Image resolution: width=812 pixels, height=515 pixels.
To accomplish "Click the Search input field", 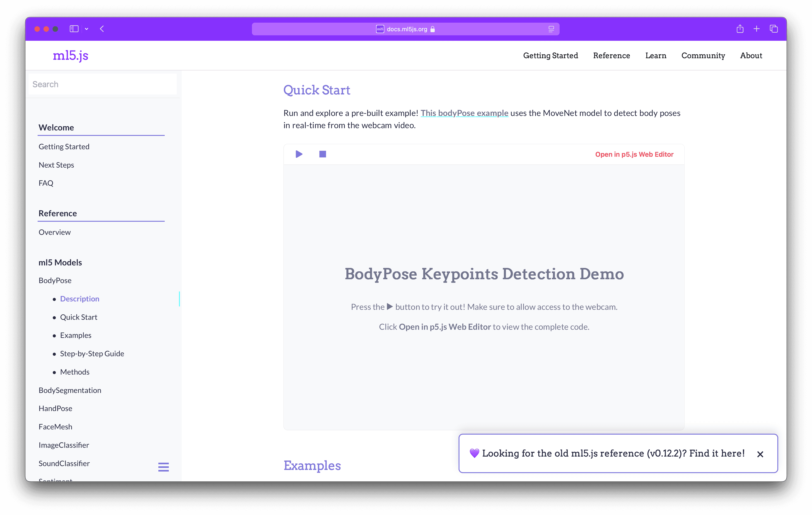I will 102,84.
